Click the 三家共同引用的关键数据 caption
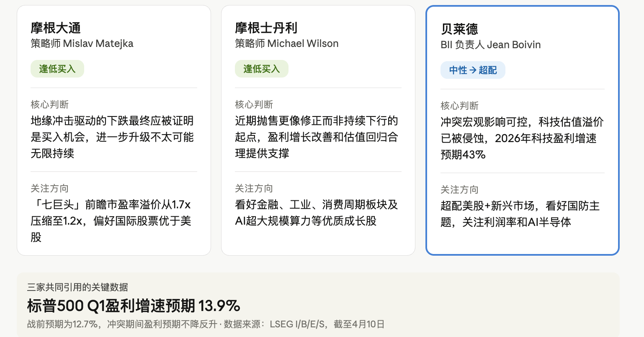The image size is (644, 337). click(x=77, y=287)
